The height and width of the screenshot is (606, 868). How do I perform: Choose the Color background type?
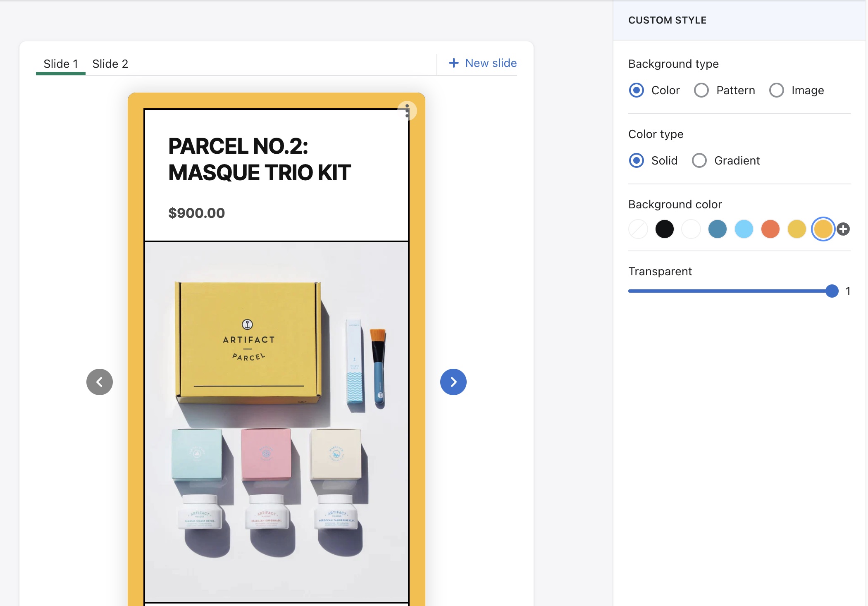click(x=636, y=90)
